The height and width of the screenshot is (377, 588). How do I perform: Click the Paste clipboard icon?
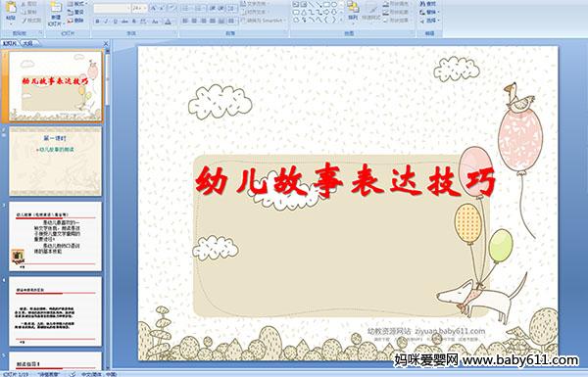click(x=11, y=11)
